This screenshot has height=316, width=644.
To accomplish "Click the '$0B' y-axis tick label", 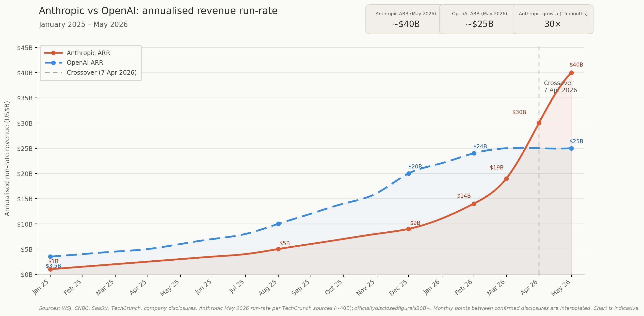I will point(27,275).
